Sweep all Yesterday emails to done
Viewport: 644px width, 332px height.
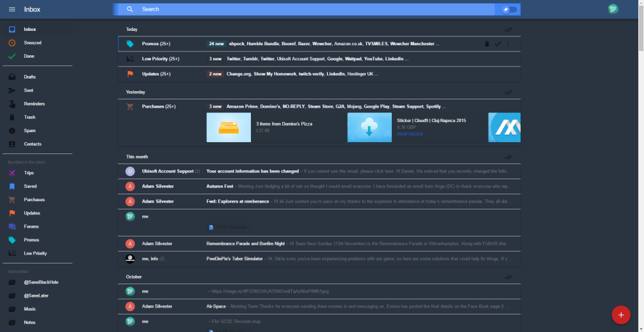coord(508,92)
